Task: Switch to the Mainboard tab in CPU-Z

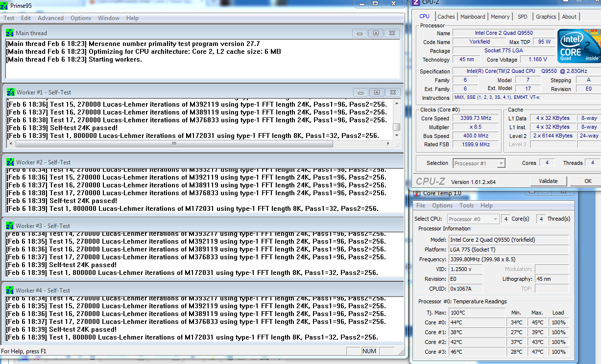Action: point(473,17)
